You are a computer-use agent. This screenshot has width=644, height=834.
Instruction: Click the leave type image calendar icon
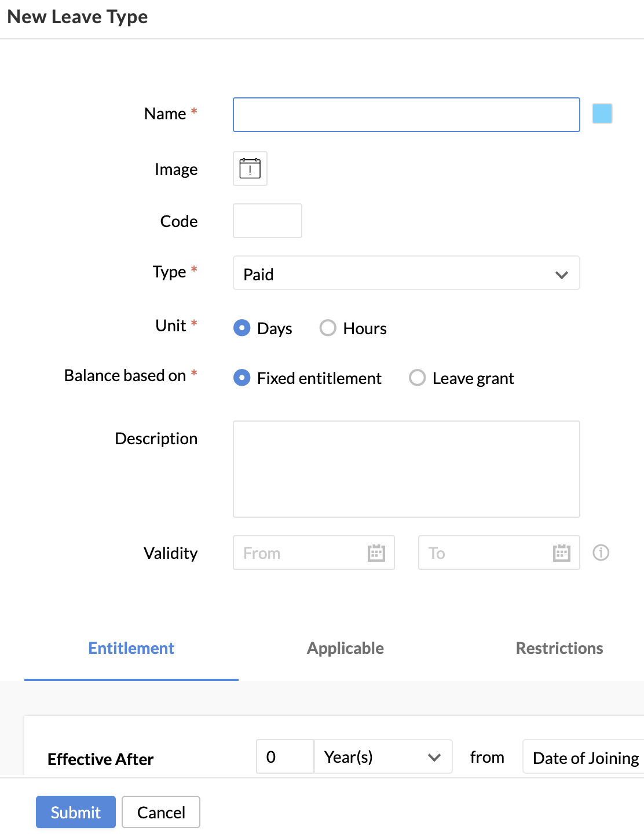coord(250,169)
